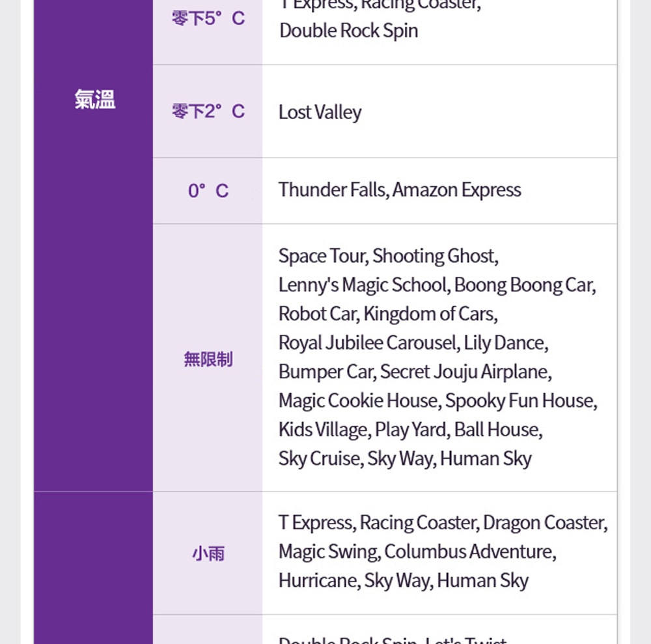Image resolution: width=651 pixels, height=644 pixels.
Task: Click the Royal Jubilee Carousel line
Action: [413, 343]
